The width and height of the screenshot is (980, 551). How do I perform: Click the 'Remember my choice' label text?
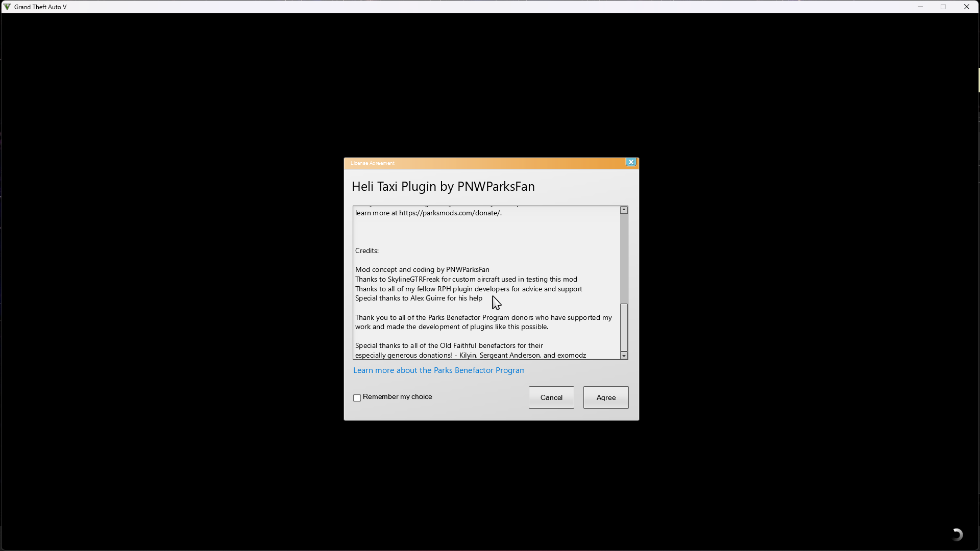click(397, 397)
